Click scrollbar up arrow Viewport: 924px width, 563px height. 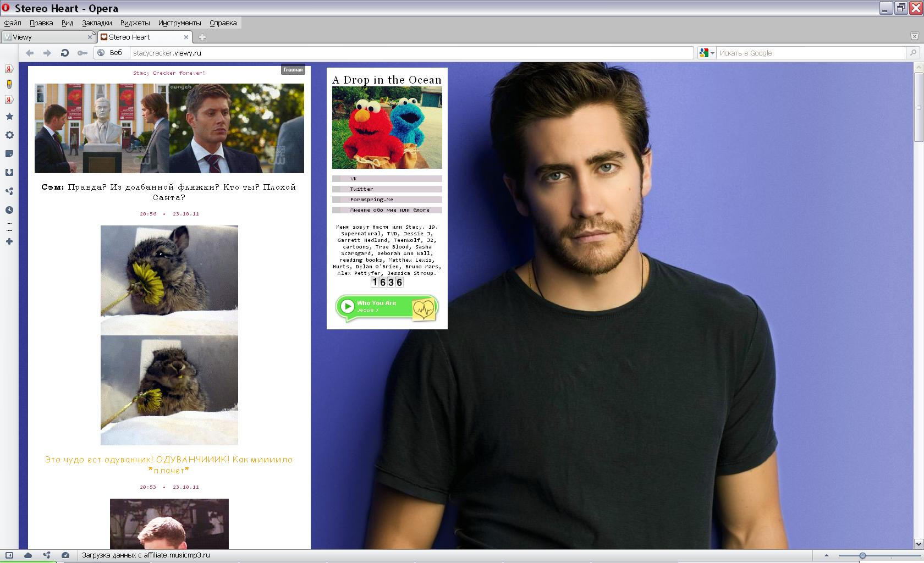point(919,67)
